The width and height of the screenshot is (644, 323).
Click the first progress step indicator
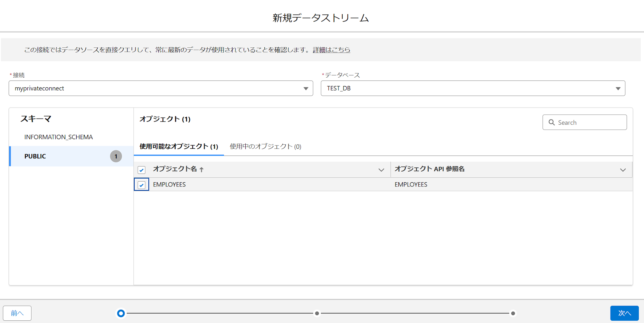[121, 313]
